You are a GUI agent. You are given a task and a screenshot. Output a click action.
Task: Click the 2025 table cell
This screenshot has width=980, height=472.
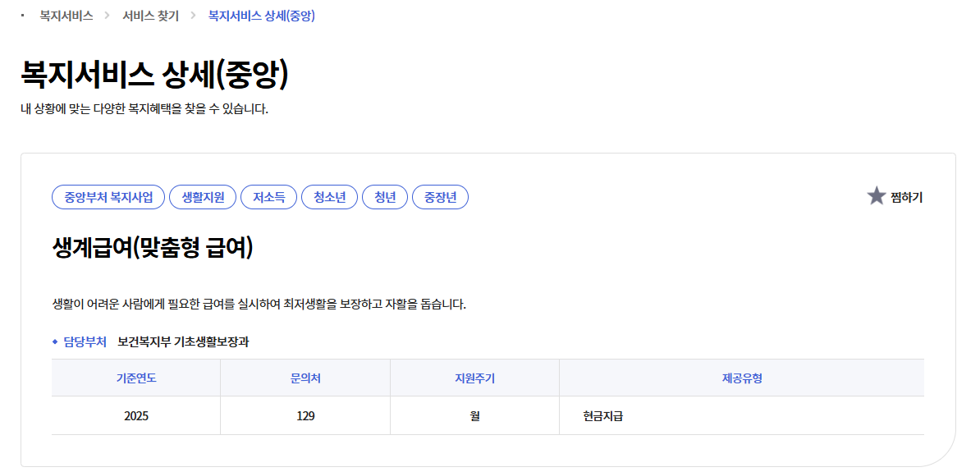[135, 415]
